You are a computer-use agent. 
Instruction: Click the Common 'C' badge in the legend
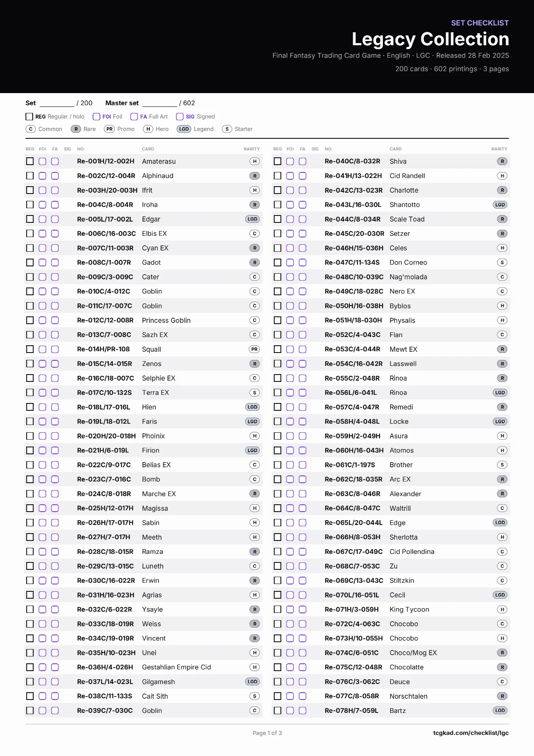31,129
